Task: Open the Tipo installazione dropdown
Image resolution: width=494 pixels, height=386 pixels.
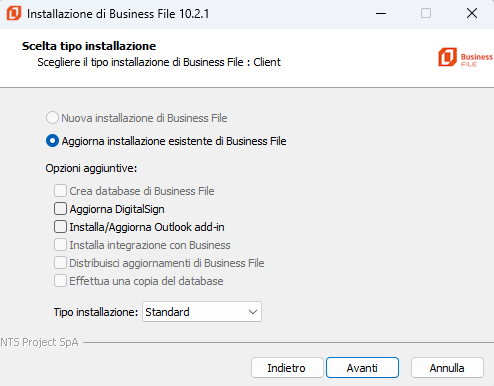Action: tap(202, 312)
